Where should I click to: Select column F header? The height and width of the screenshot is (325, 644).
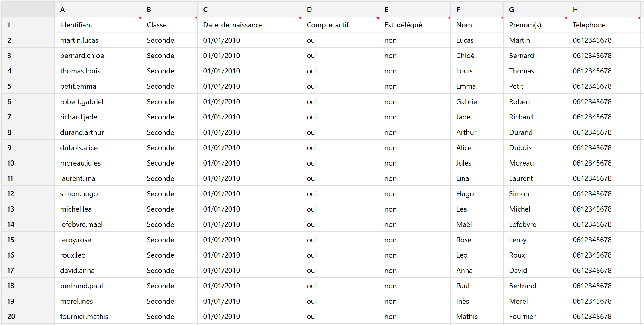[477, 9]
